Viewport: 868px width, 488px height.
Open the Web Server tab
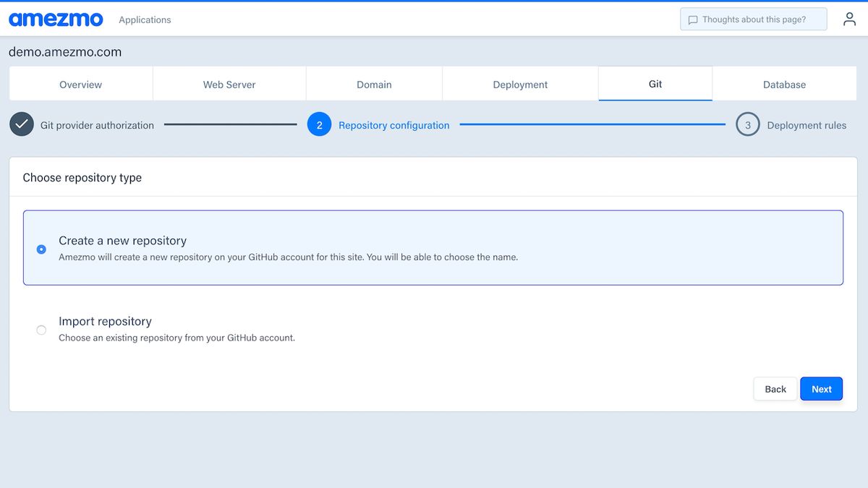(x=229, y=84)
